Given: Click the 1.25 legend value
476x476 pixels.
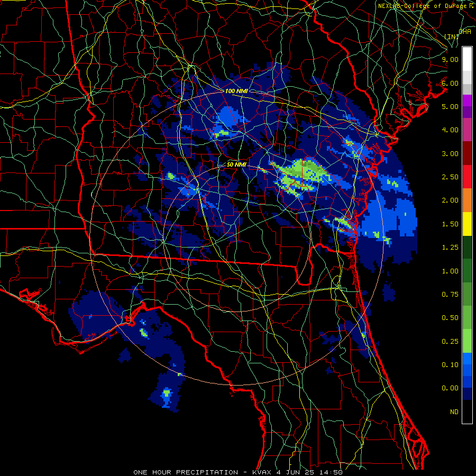Looking at the screenshot, I should pyautogui.click(x=450, y=248).
